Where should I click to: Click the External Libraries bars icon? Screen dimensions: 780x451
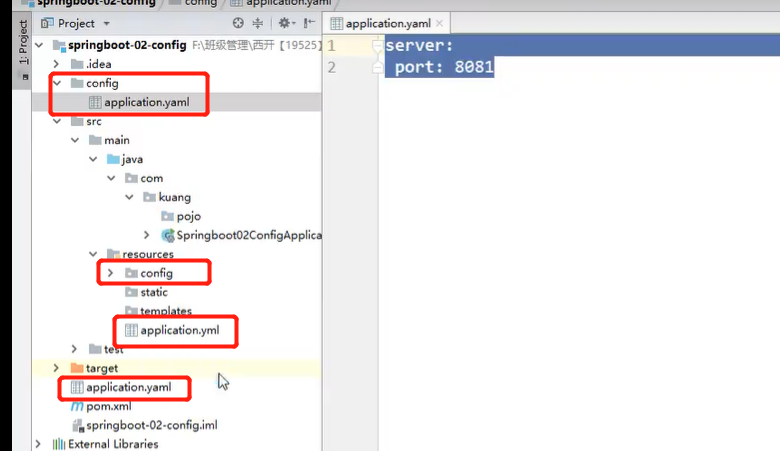click(59, 444)
